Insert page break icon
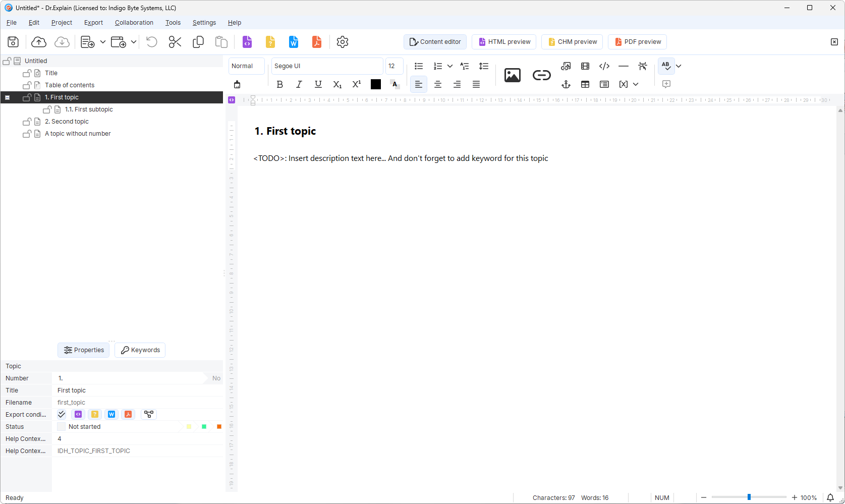Screen dimensions: 845x504 (x=643, y=66)
